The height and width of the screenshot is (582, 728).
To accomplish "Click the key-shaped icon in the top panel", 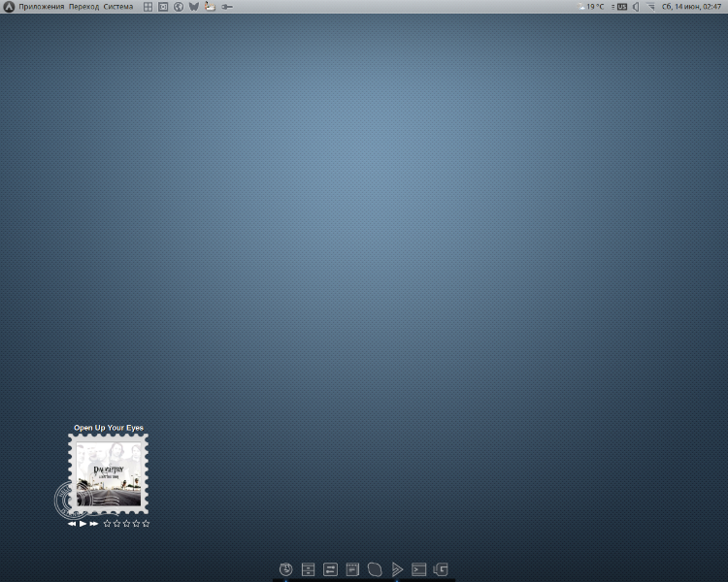I will point(227,7).
